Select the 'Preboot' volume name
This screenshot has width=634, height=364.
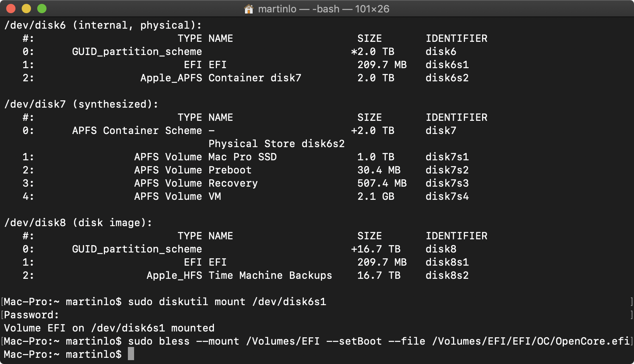pos(230,170)
